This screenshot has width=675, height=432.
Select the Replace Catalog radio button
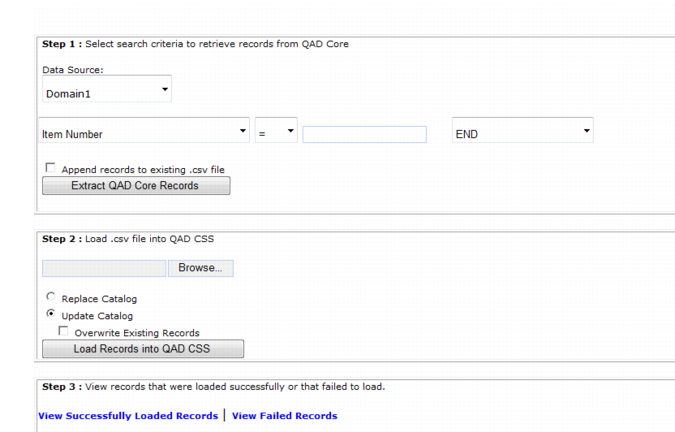(x=51, y=296)
